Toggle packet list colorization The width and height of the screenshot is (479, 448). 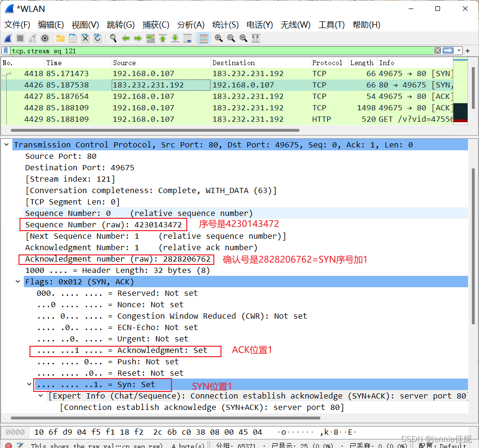tap(203, 38)
